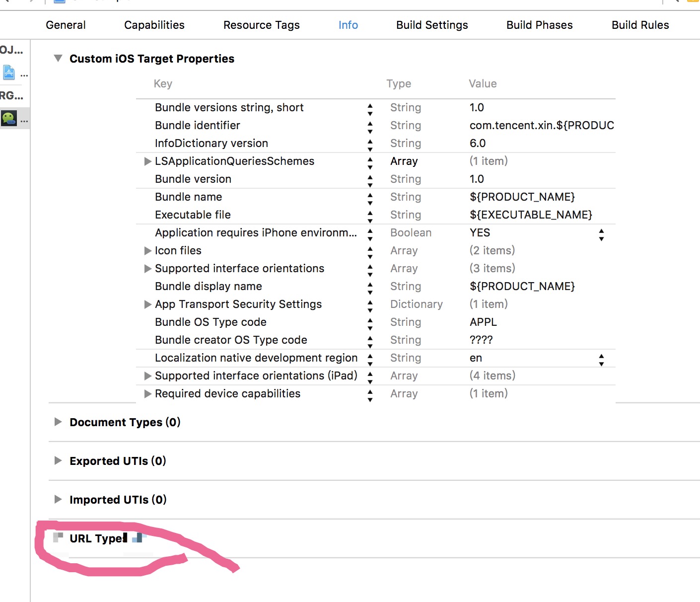
Task: Select the (4 items) value text
Action: click(492, 376)
